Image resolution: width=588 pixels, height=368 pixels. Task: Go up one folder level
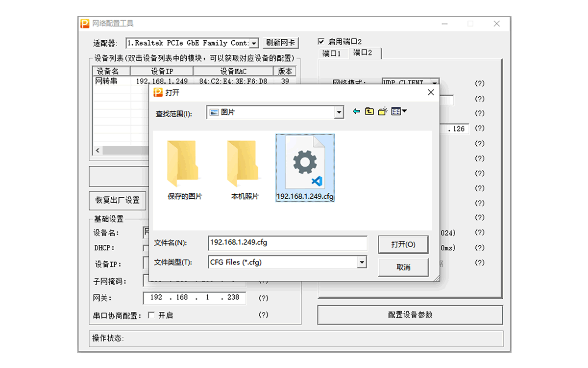(x=369, y=112)
